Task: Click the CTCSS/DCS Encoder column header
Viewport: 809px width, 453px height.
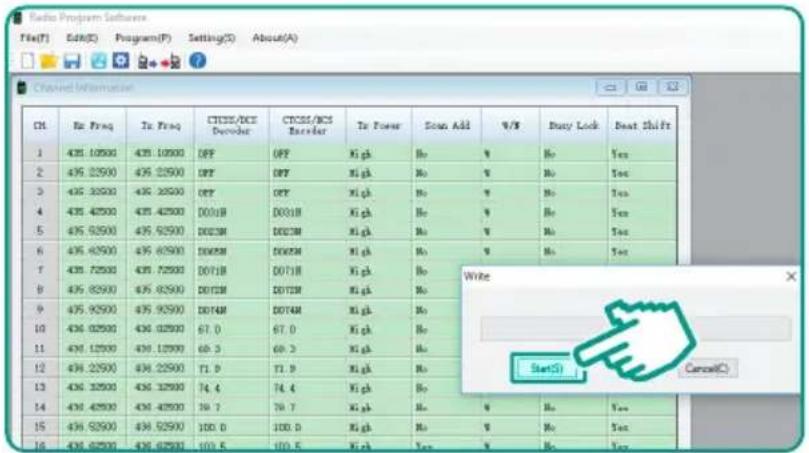Action: click(308, 125)
